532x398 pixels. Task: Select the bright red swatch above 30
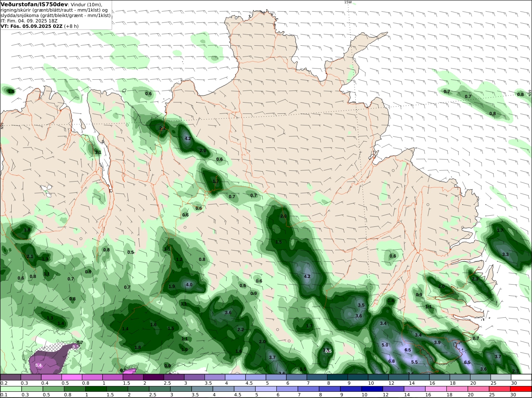click(x=522, y=389)
